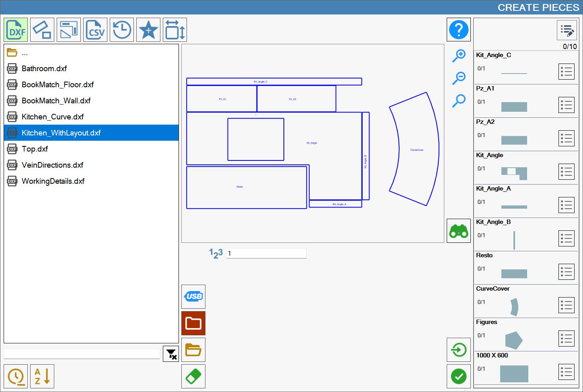
Task: Click the quantity input field
Action: (x=267, y=253)
